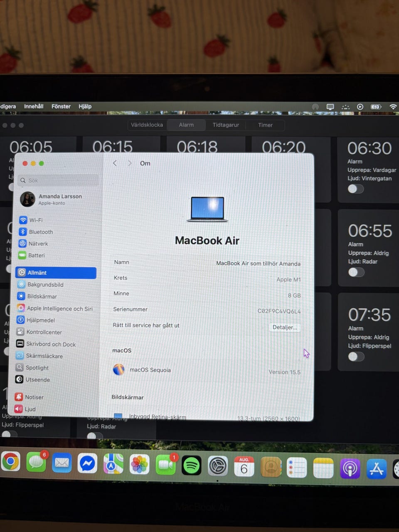Switch to the Tidtagarur tab

click(226, 125)
